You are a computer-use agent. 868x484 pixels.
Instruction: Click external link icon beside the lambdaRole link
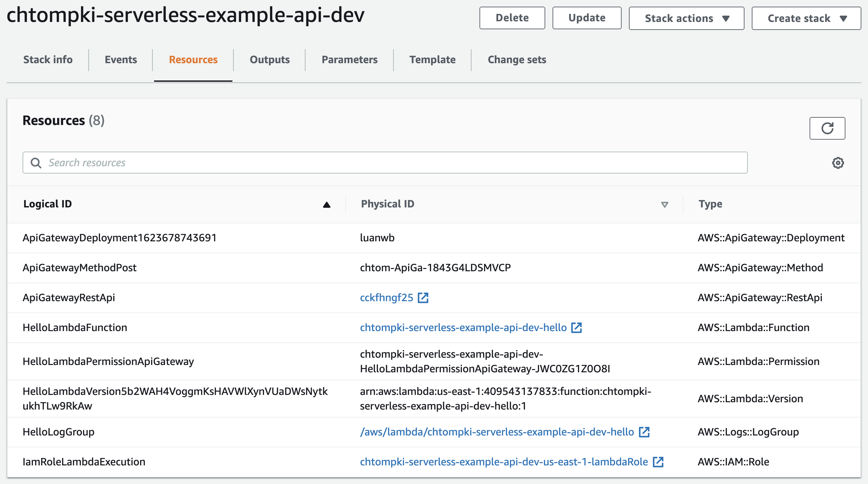coord(658,462)
